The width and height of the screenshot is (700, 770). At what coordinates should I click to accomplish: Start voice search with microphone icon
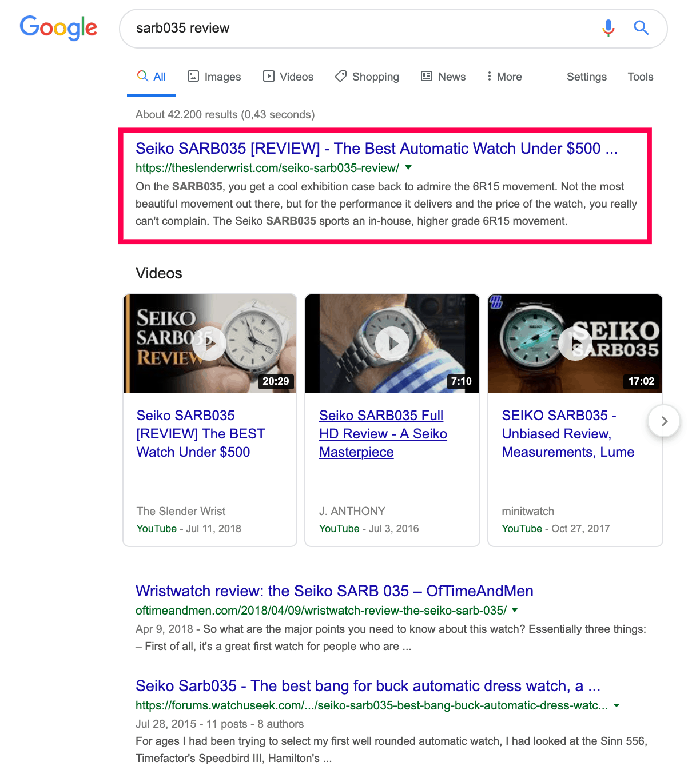(608, 27)
